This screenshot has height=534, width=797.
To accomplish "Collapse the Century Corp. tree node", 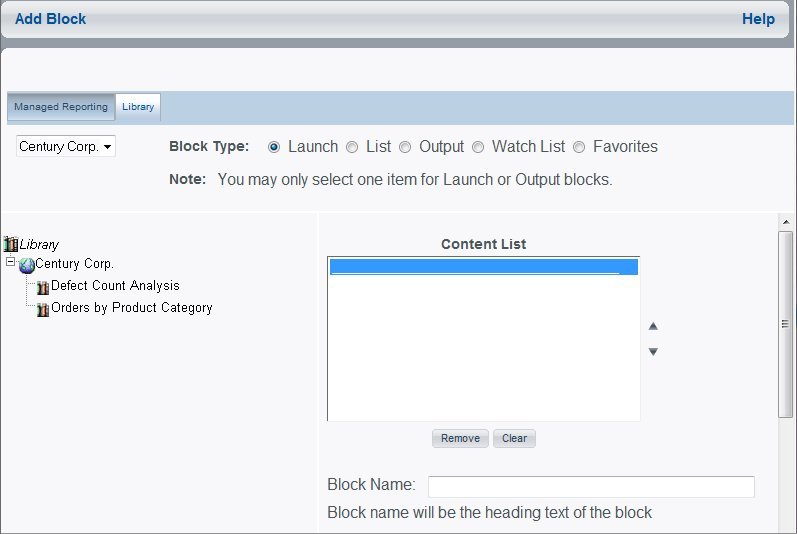I will [x=10, y=262].
